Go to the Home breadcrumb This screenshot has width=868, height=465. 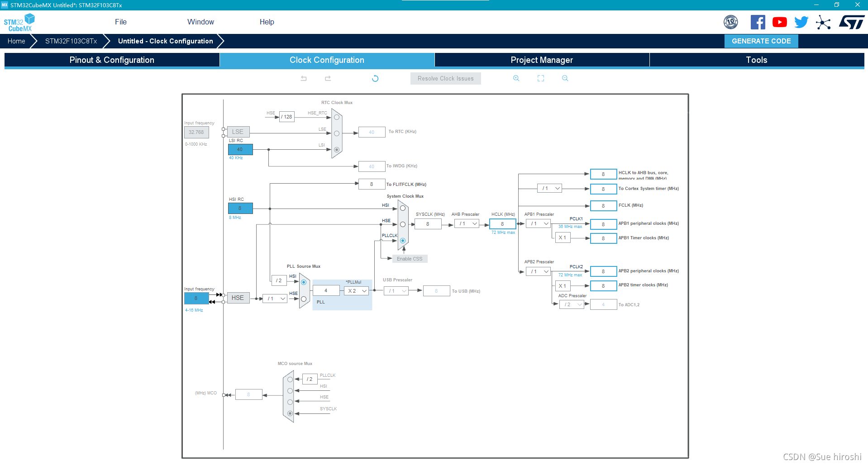click(x=16, y=41)
